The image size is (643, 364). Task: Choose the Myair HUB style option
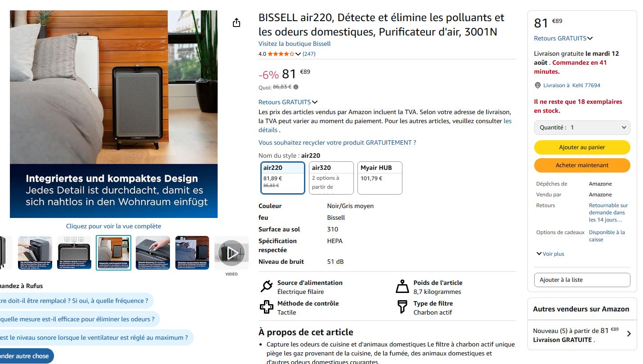[380, 178]
